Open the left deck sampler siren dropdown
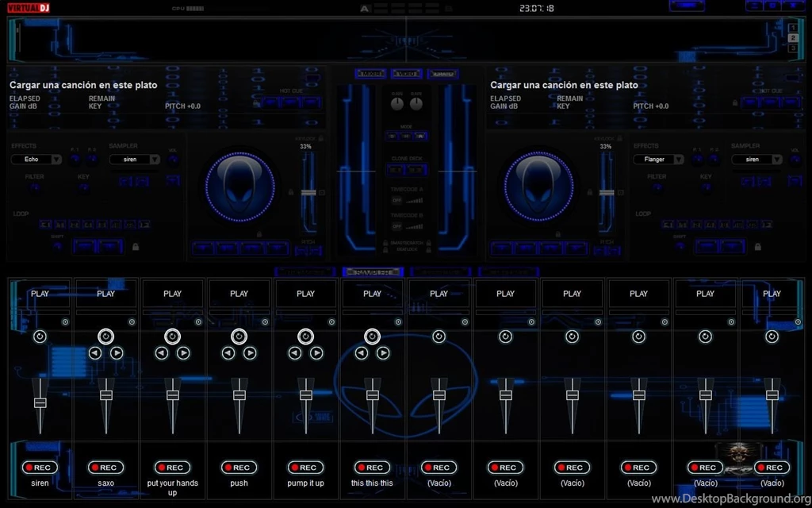 pyautogui.click(x=135, y=160)
